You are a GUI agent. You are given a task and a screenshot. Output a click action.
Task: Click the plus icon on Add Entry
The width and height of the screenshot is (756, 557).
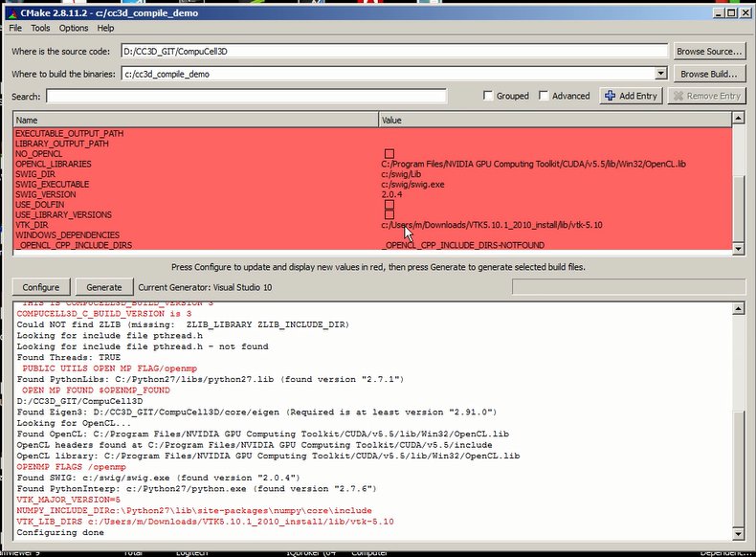[x=610, y=96]
